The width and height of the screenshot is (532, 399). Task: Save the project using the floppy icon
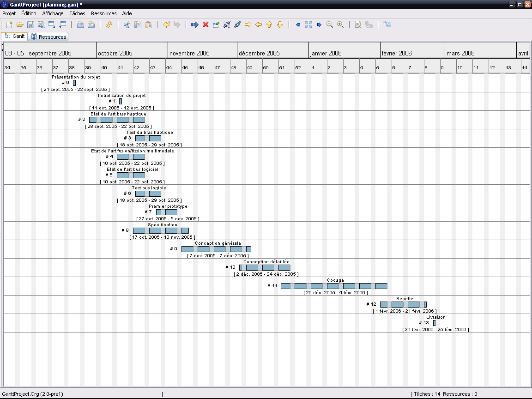tap(30, 24)
